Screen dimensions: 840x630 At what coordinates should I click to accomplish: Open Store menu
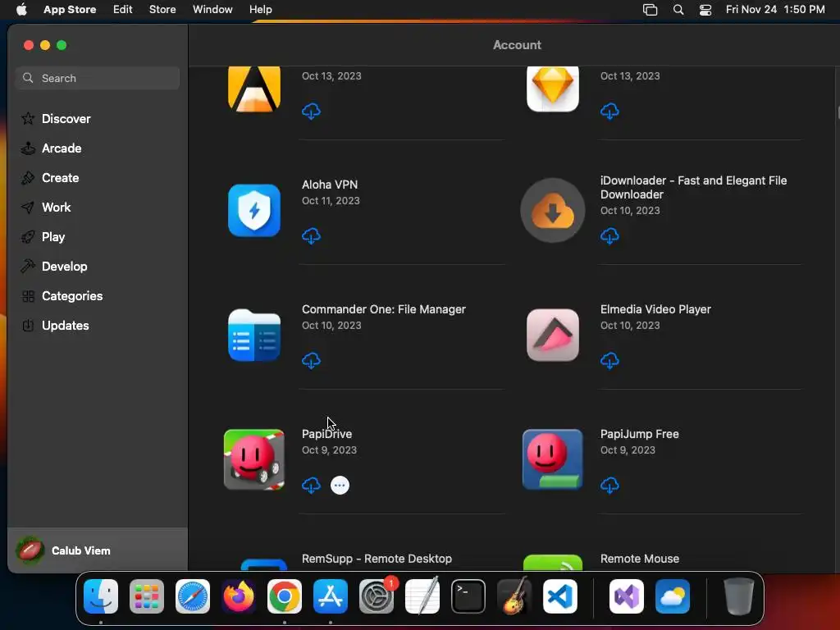point(162,10)
